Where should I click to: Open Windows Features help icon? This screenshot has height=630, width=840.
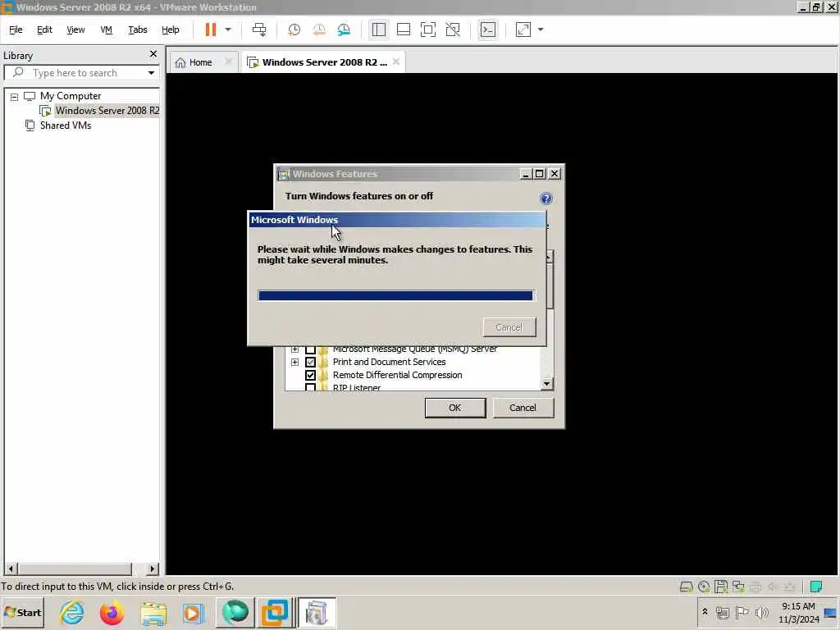pyautogui.click(x=546, y=199)
